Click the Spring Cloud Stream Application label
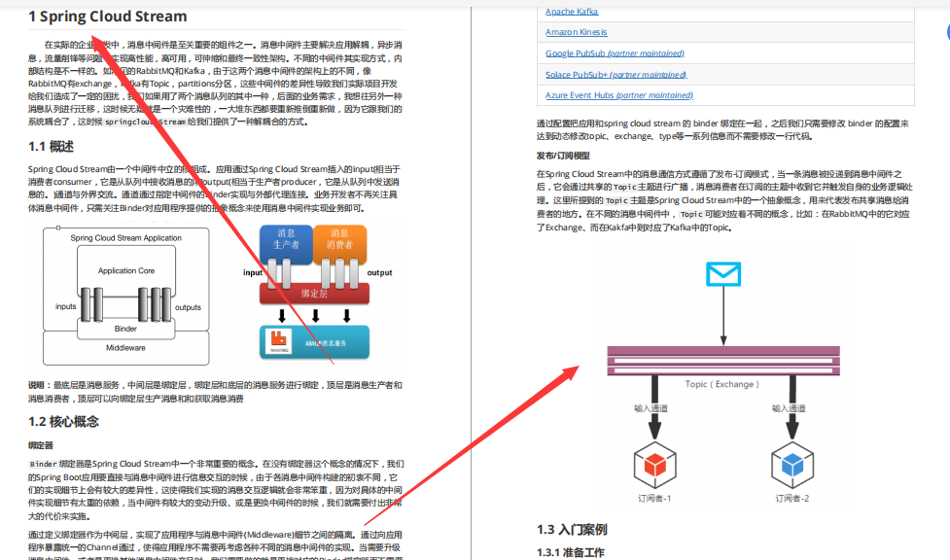Screen dimensions: 950x560 click(126, 238)
